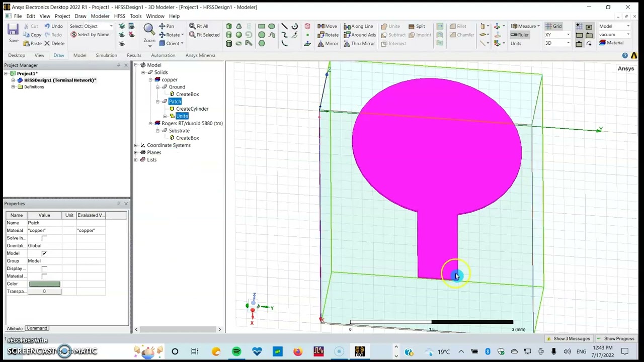Switch to the Simulation ribbon tab
This screenshot has width=644, height=362.
pyautogui.click(x=106, y=55)
